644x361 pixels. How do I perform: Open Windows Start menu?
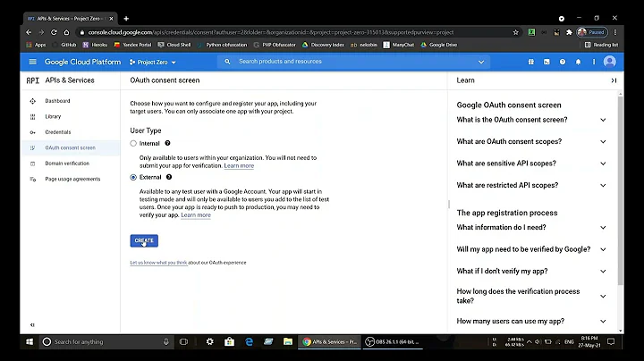(x=30, y=341)
